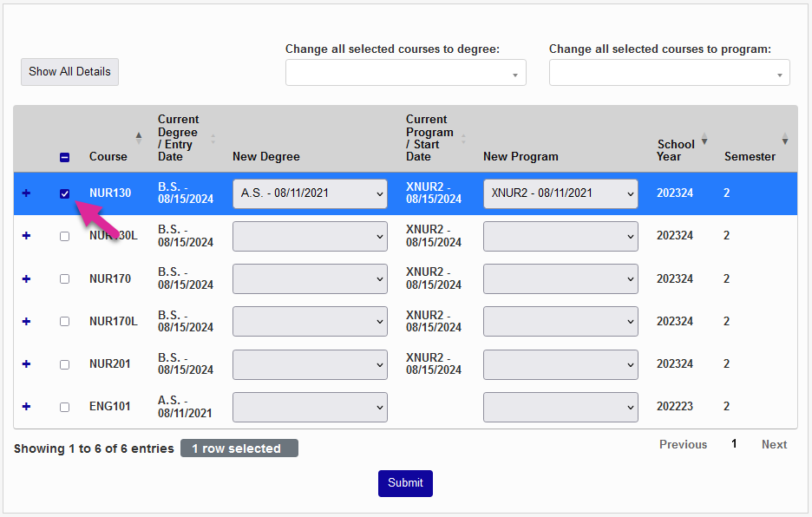Expand details for the NUR170 row
The image size is (812, 517).
25,278
